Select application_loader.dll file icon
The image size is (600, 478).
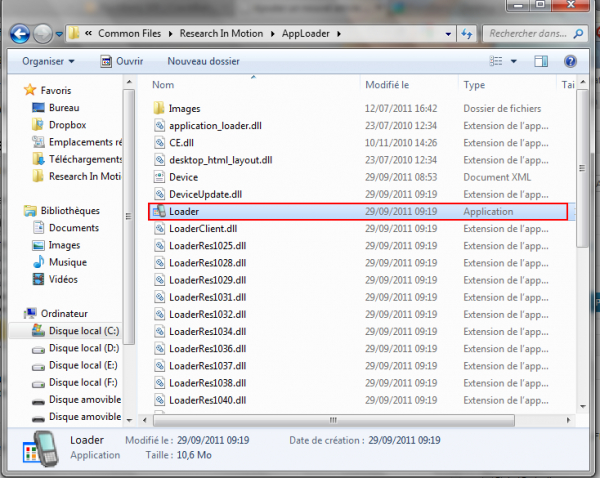pos(159,125)
